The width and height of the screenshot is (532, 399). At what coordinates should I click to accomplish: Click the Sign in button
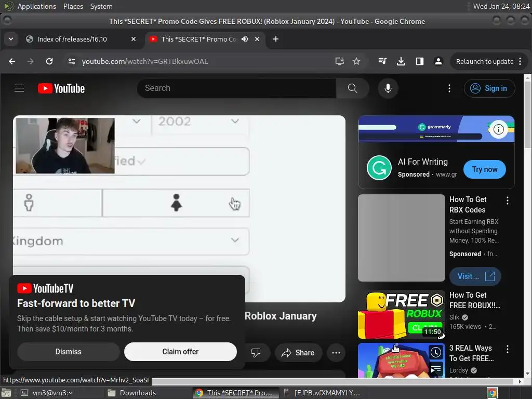[489, 88]
